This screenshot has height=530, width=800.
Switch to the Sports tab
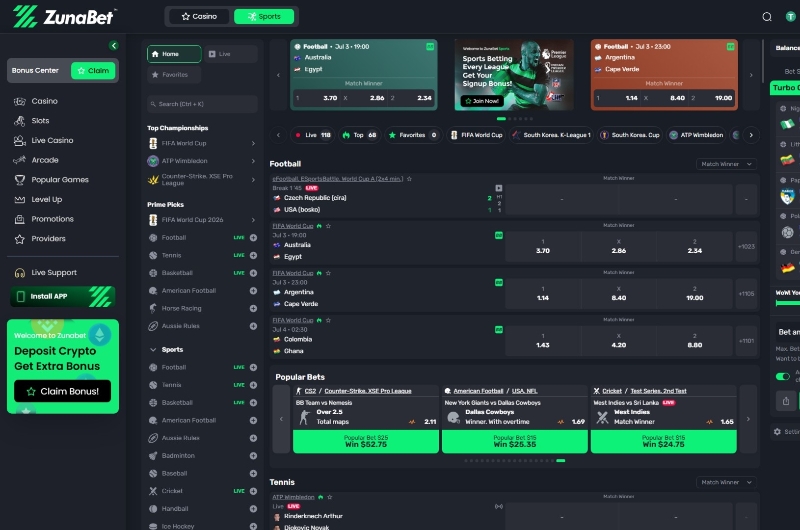[264, 17]
